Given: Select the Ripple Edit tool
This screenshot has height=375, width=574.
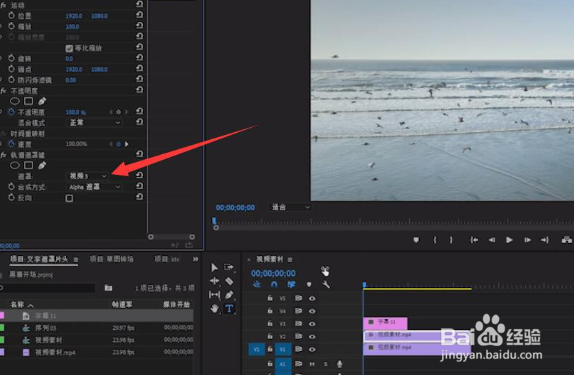Looking at the screenshot, I should 215,281.
